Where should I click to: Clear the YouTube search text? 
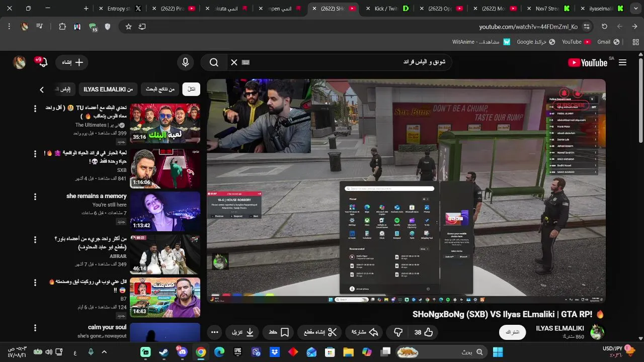click(234, 62)
